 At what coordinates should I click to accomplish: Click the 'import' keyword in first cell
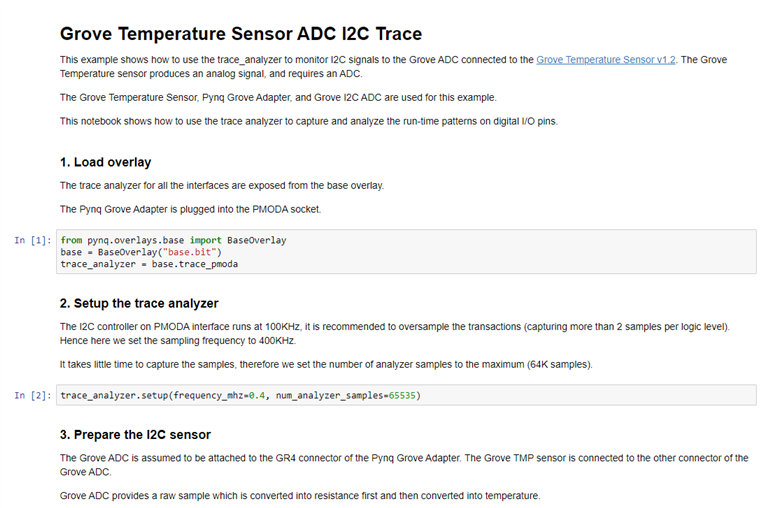(x=205, y=240)
